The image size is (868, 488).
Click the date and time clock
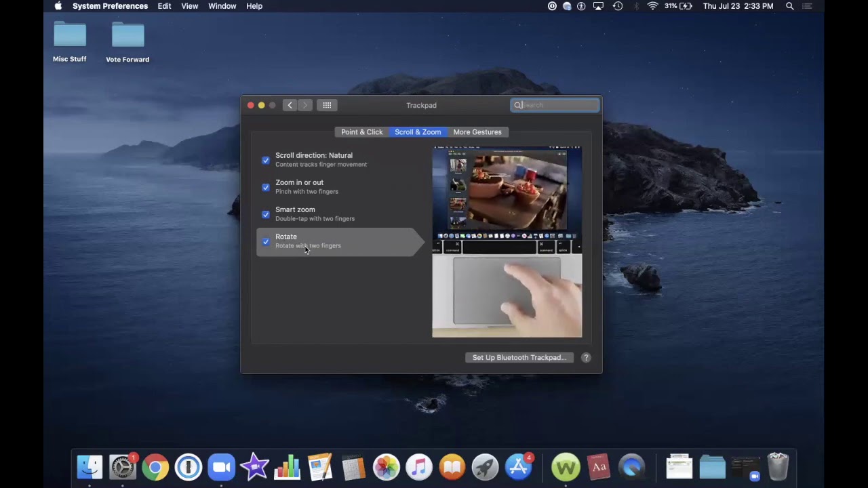point(738,6)
